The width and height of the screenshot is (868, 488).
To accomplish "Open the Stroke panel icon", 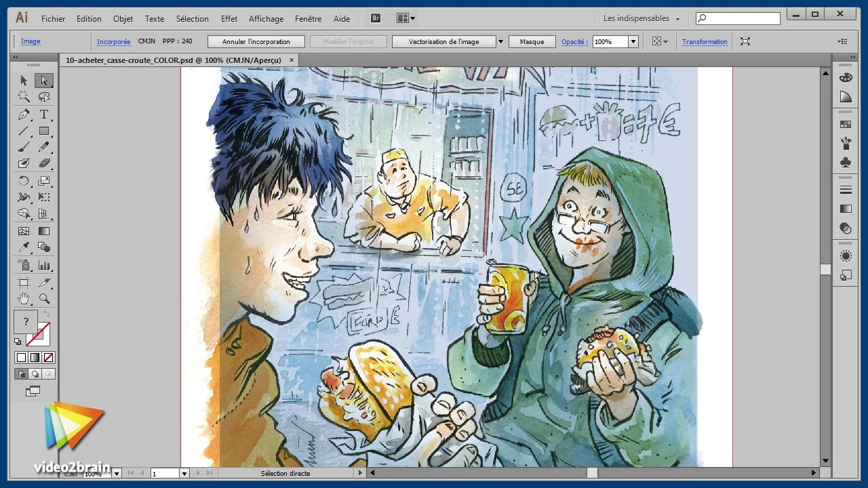I will point(846,190).
